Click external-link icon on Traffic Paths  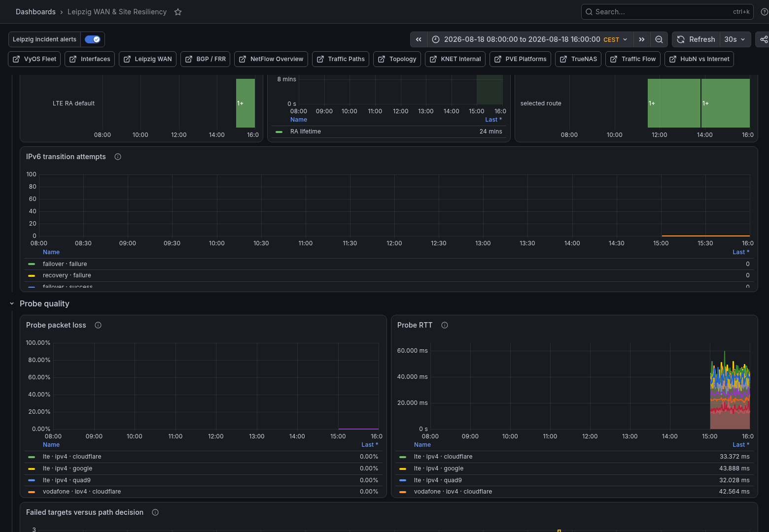coord(320,59)
